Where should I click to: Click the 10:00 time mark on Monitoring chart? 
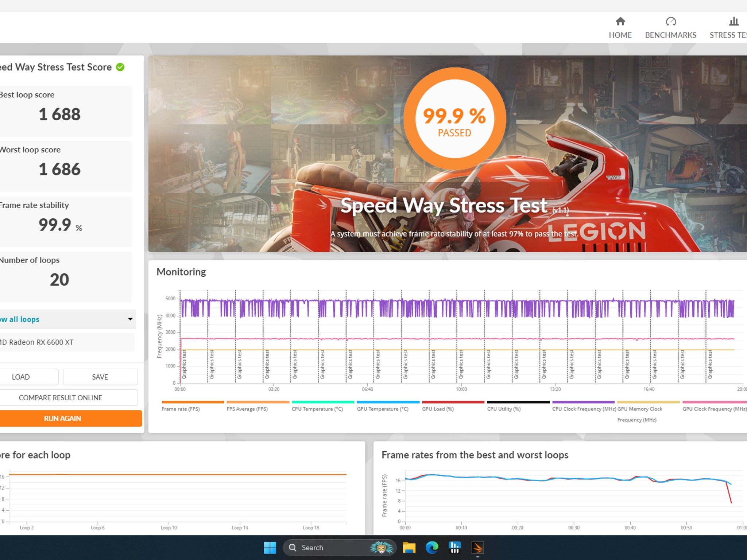pyautogui.click(x=461, y=389)
